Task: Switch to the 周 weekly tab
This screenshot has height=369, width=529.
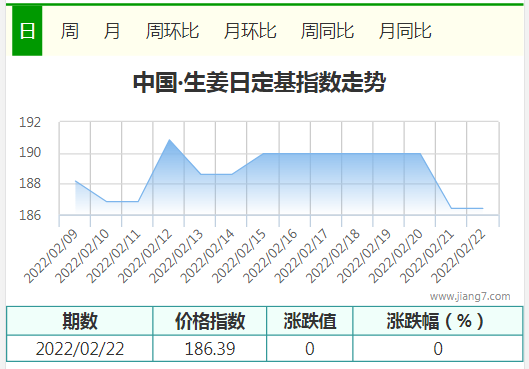Action: (69, 31)
